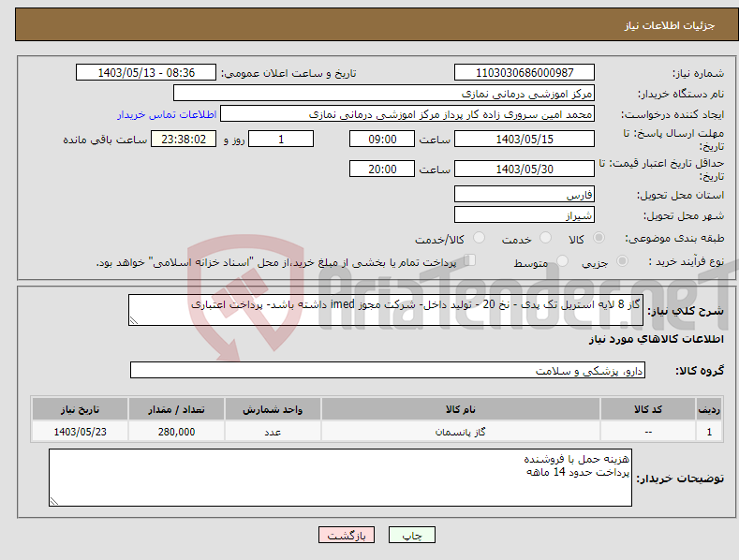Click the ساعت باقی مانده label
739x560 pixels.
pyautogui.click(x=105, y=140)
